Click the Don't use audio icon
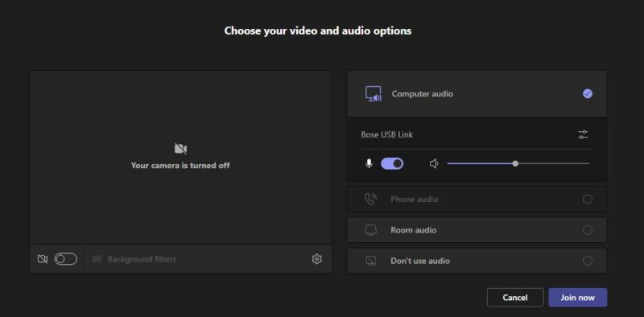 pyautogui.click(x=370, y=261)
